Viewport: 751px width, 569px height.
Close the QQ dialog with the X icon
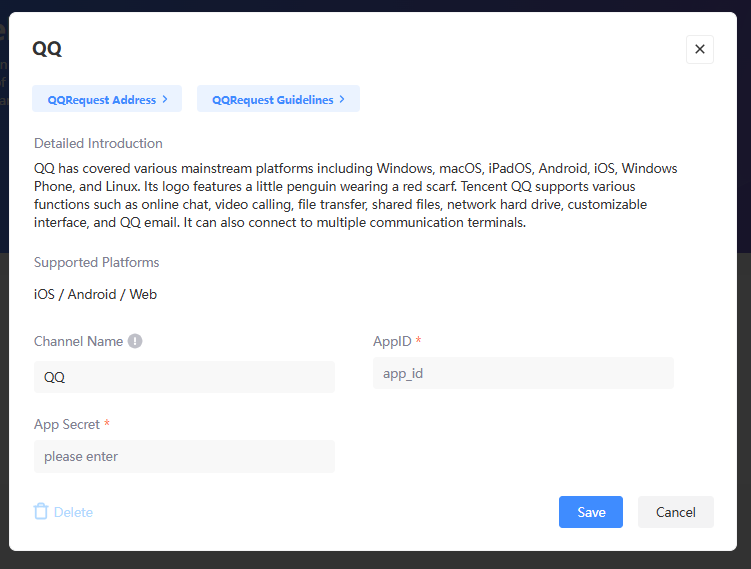(699, 49)
